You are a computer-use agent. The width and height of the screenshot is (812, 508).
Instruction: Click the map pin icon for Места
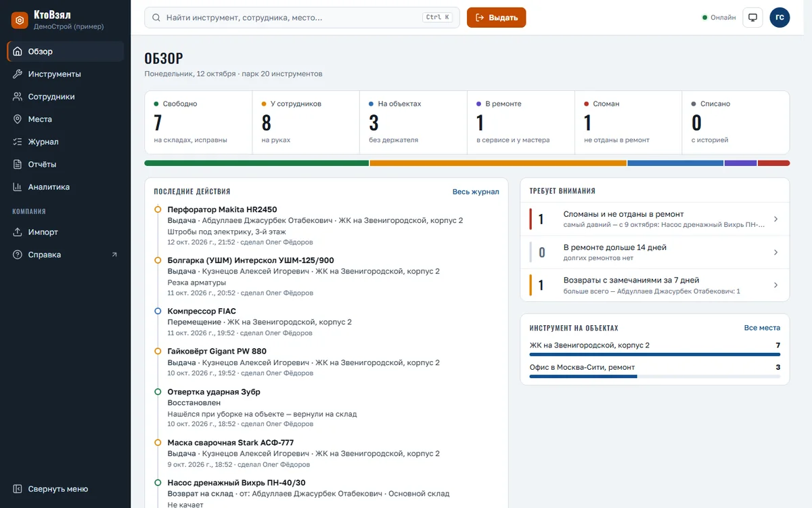click(x=18, y=119)
